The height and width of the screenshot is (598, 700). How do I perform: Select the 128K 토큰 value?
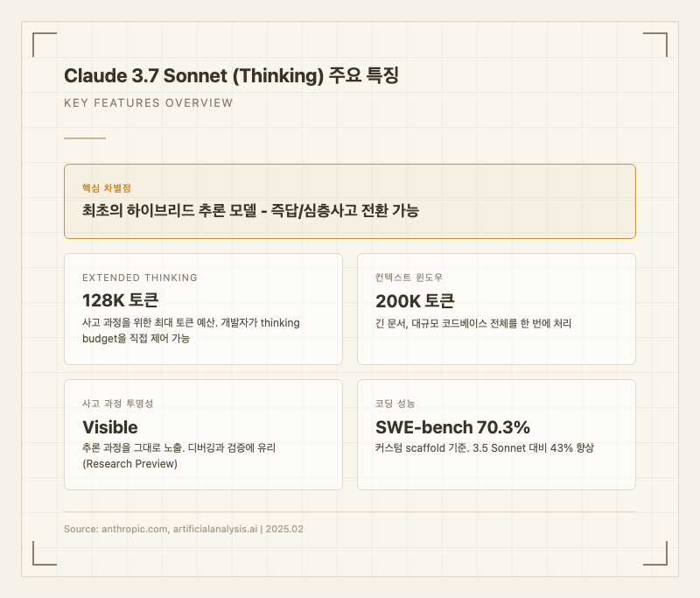[120, 300]
